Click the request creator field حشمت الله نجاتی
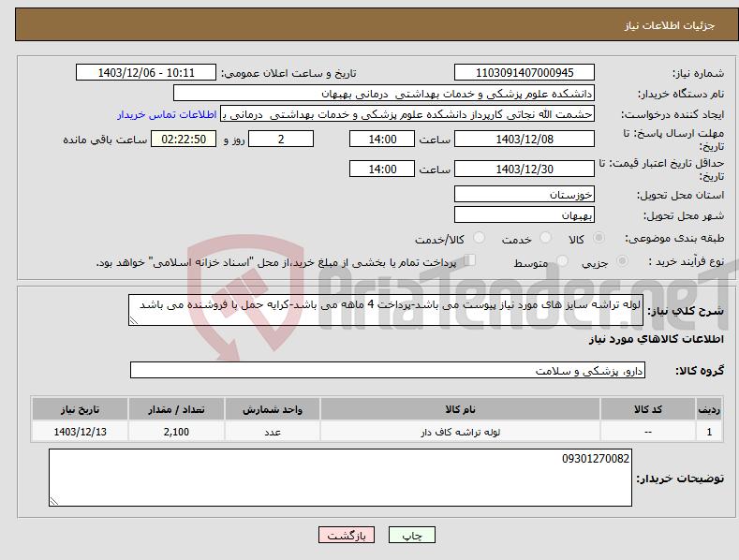 [407, 114]
